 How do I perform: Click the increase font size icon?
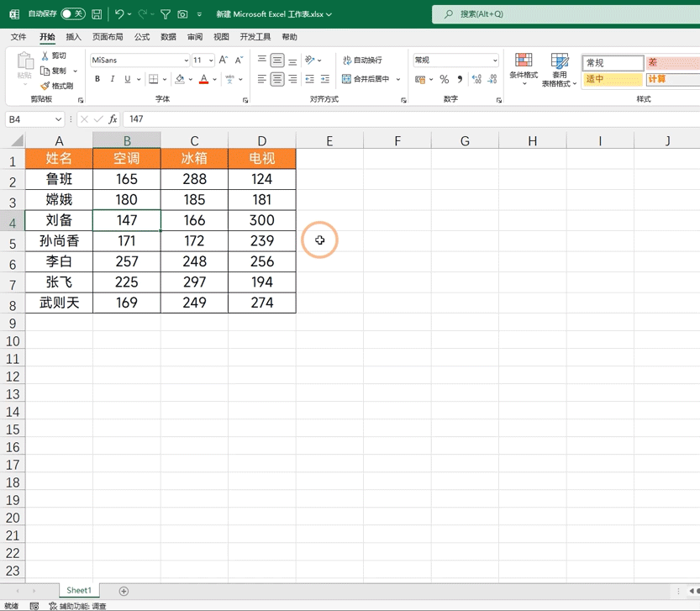(224, 60)
